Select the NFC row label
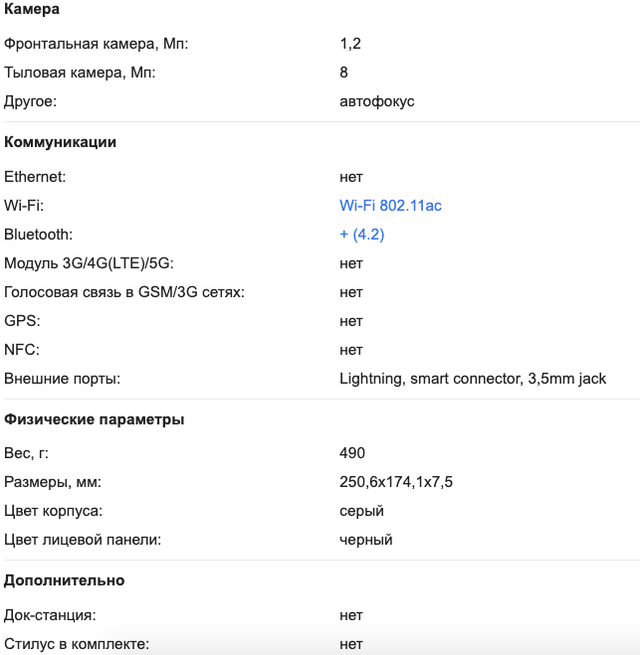The height and width of the screenshot is (655, 640). click(x=22, y=350)
